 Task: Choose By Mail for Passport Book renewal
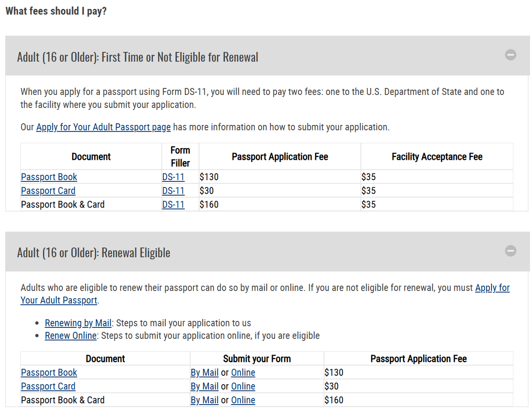204,373
